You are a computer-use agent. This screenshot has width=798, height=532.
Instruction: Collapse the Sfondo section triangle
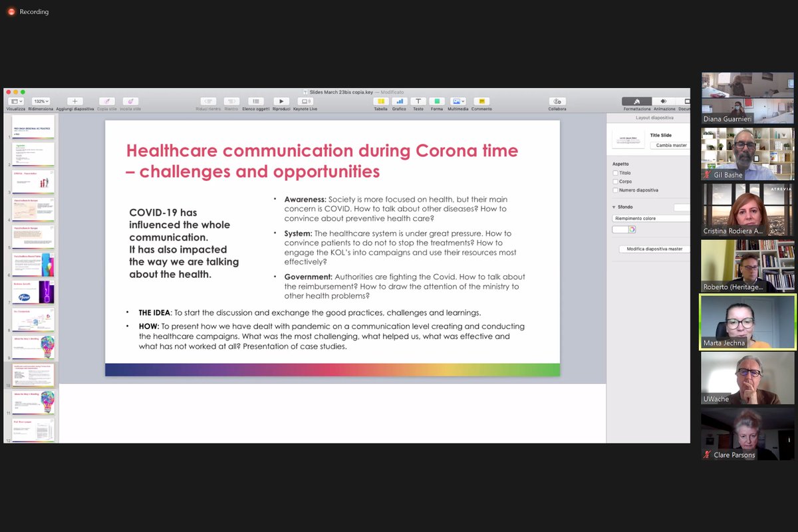pyautogui.click(x=614, y=207)
